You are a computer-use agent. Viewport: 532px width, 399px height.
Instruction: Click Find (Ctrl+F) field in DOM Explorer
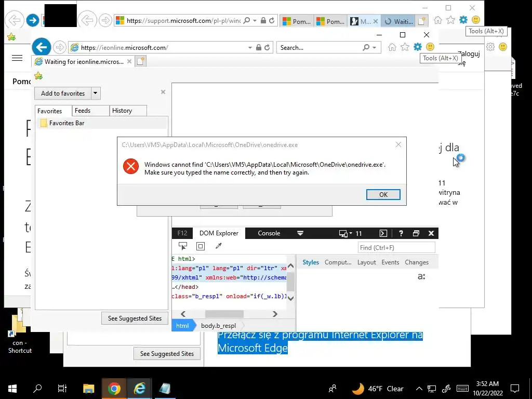(x=396, y=248)
